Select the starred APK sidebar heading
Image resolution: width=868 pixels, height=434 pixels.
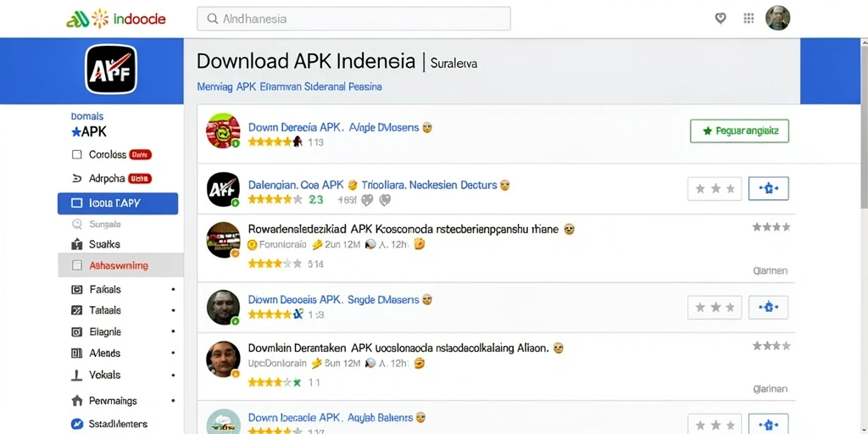88,131
